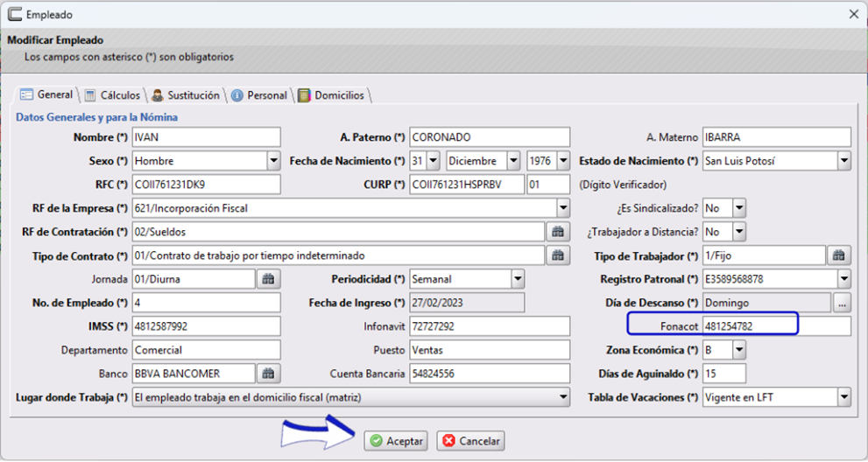Expand the Registro Patronal dropdown
Screen dimensions: 868x462
[844, 279]
